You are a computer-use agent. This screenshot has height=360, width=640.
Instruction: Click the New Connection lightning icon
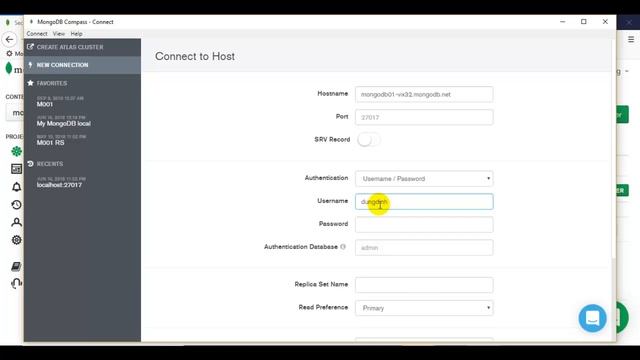(x=30, y=65)
